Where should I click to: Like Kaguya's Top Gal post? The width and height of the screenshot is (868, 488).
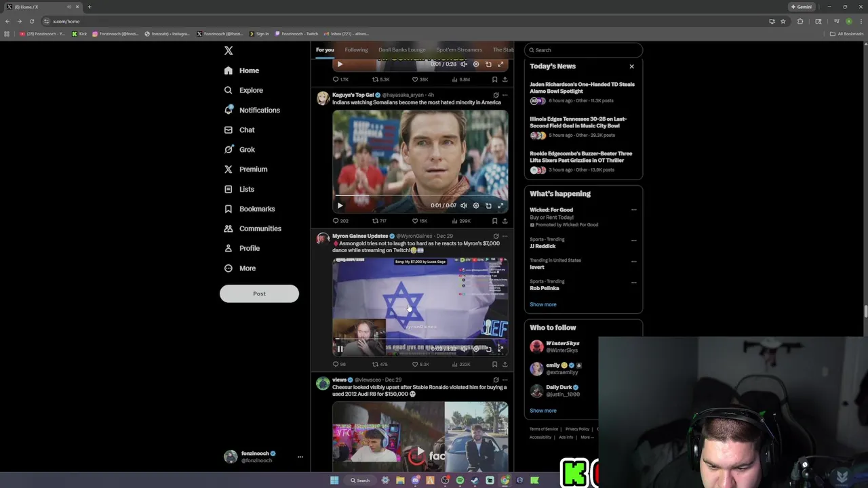(x=420, y=221)
